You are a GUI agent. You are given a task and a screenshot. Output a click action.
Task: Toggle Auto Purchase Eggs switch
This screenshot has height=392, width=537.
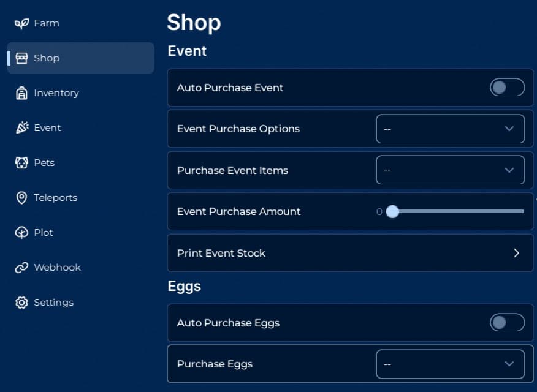pos(507,323)
